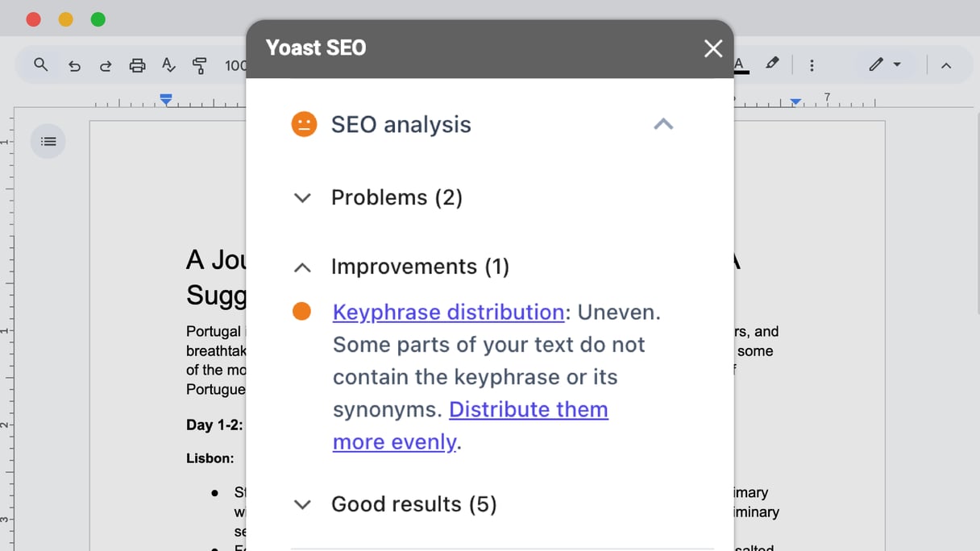Open the Keyphrase distribution link
This screenshot has height=551, width=980.
coord(448,312)
